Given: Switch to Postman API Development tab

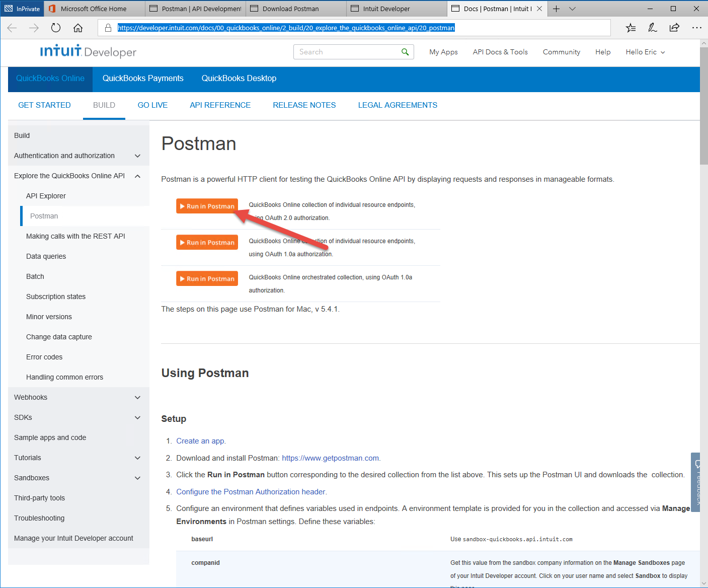Looking at the screenshot, I should 195,9.
